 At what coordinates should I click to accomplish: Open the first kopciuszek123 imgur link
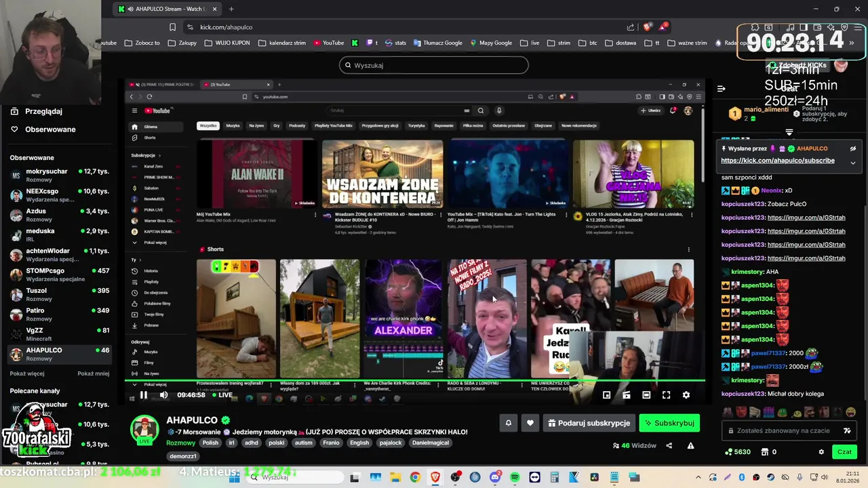[806, 218]
